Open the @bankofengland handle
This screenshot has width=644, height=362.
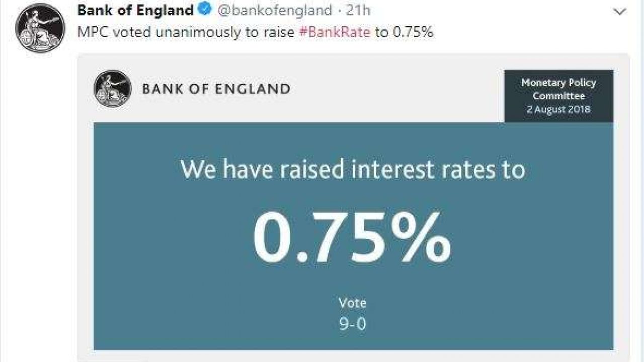(274, 10)
